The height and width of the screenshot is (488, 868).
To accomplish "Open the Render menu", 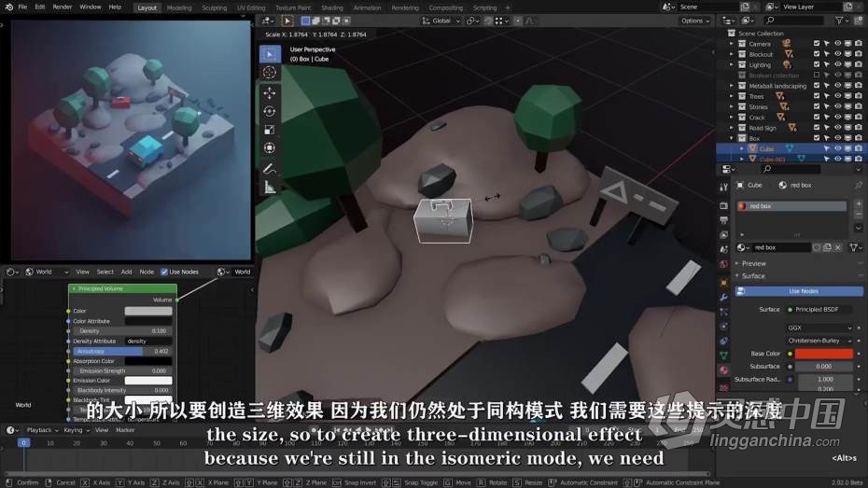I will pyautogui.click(x=63, y=7).
